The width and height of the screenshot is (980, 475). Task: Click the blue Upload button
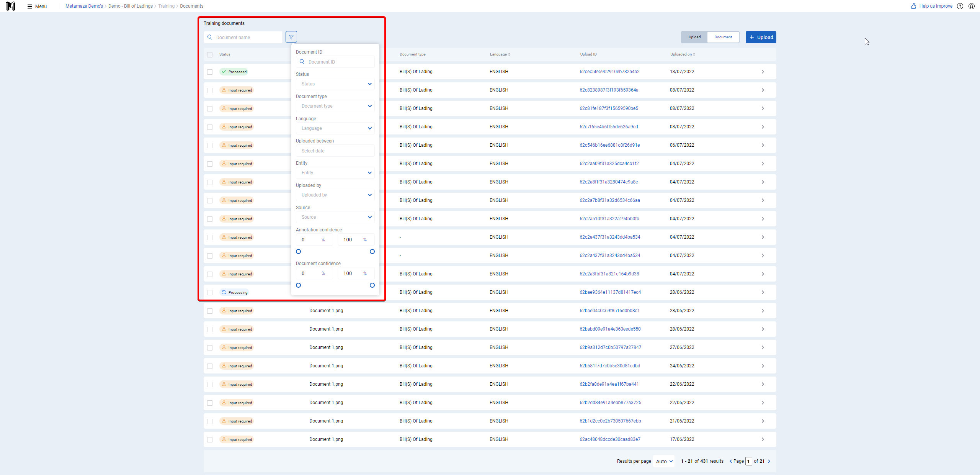point(761,37)
